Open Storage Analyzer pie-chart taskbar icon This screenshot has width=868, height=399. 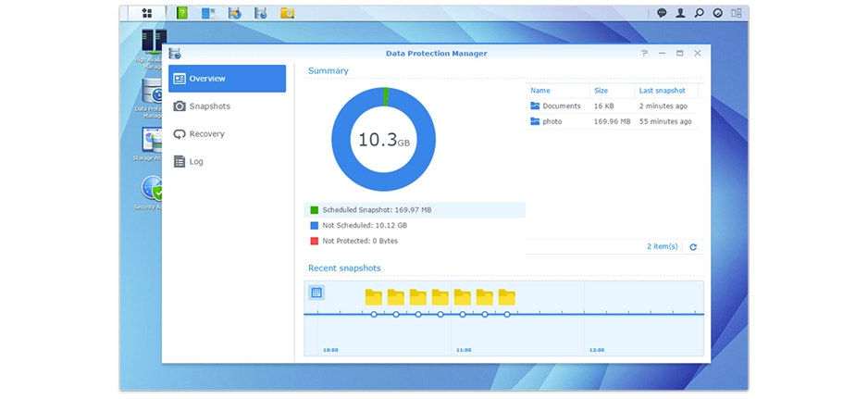(235, 13)
